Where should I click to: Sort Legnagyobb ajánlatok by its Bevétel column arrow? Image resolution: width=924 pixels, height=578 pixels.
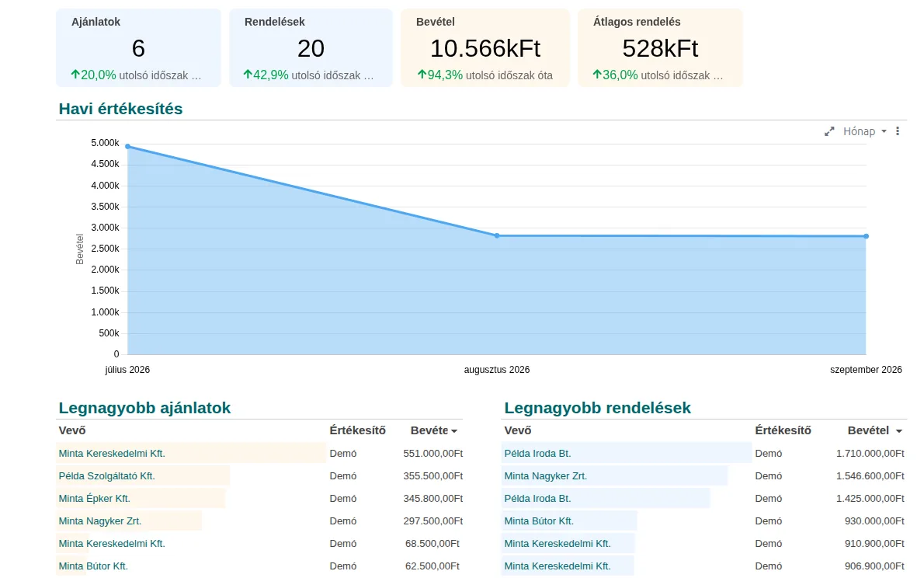454,431
